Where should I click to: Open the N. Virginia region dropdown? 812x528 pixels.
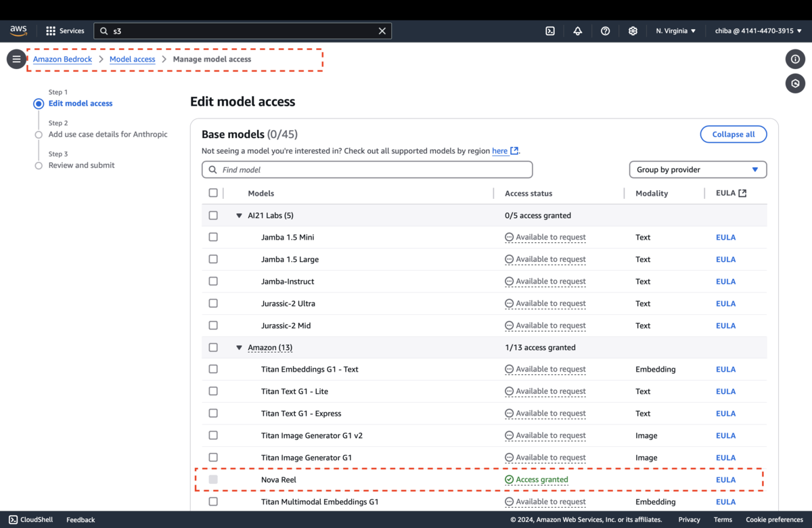(675, 31)
